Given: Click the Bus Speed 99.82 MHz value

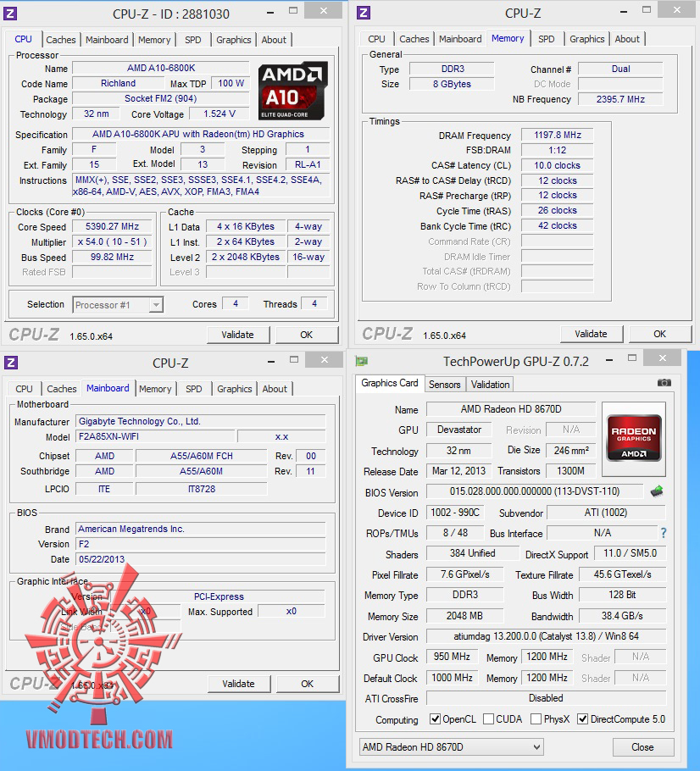Looking at the screenshot, I should coord(112,257).
